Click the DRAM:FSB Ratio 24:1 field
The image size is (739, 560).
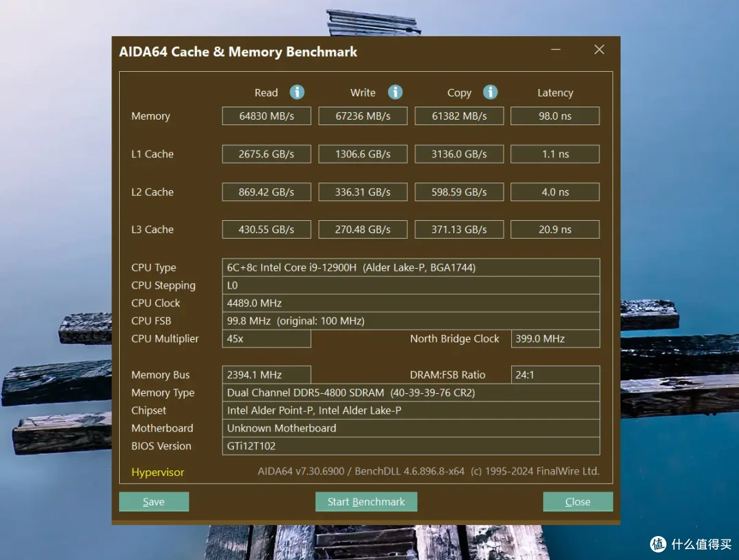(555, 375)
